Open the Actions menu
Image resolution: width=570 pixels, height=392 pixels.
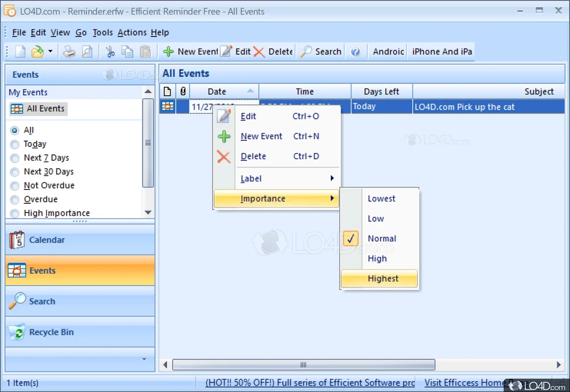click(132, 32)
